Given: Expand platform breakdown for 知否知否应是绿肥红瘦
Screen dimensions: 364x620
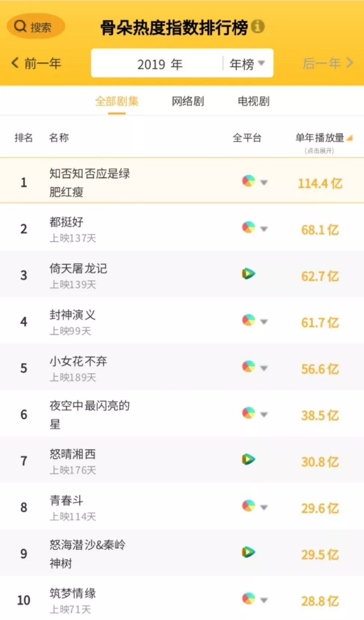Looking at the screenshot, I should point(264,183).
